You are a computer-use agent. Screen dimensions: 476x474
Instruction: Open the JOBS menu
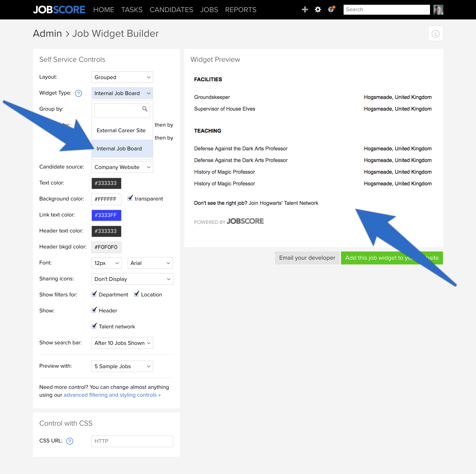click(x=209, y=10)
